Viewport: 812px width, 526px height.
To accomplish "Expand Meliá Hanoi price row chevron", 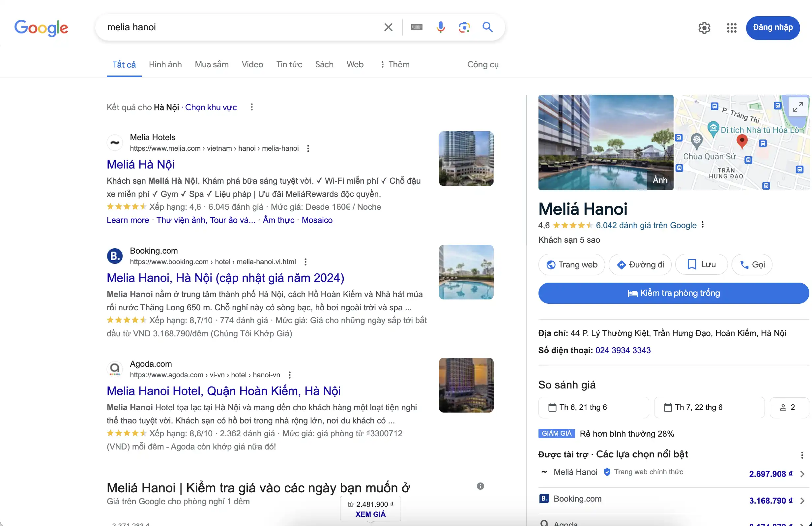I will click(x=802, y=474).
